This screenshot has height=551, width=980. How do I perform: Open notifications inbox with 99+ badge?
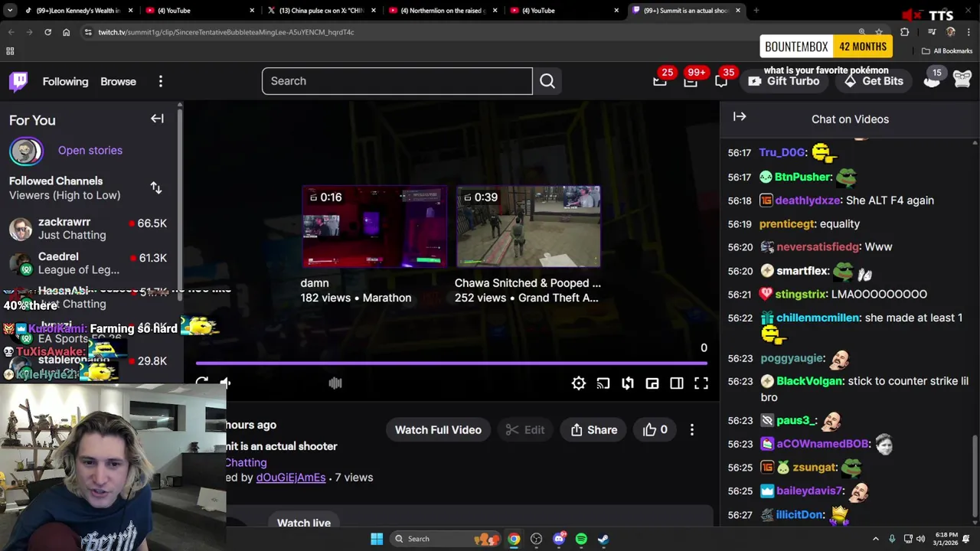[691, 80]
